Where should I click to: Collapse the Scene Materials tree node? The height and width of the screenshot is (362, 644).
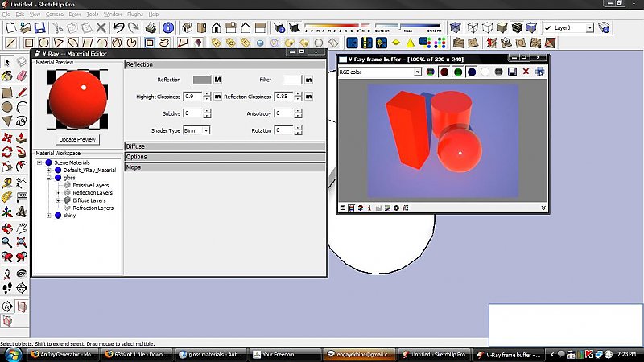click(39, 163)
